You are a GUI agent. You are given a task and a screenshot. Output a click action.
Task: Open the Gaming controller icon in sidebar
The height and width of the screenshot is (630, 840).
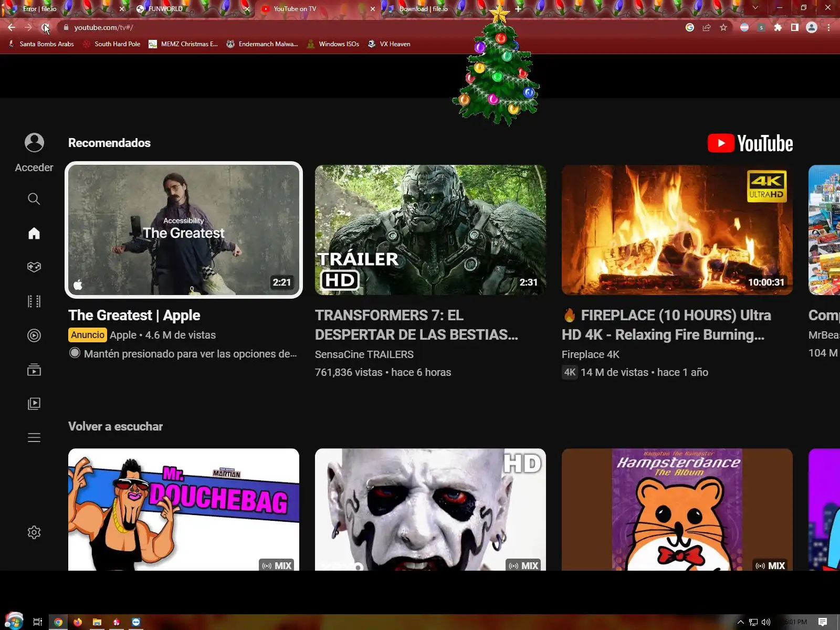(x=34, y=267)
